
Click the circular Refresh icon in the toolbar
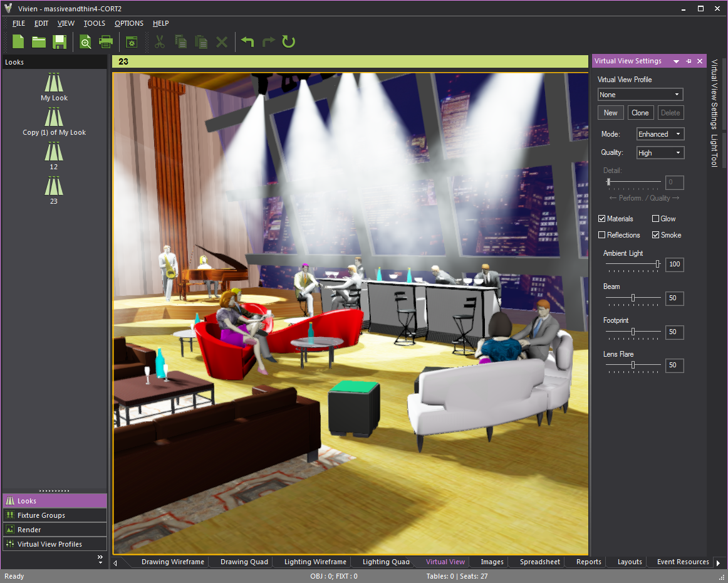point(288,42)
